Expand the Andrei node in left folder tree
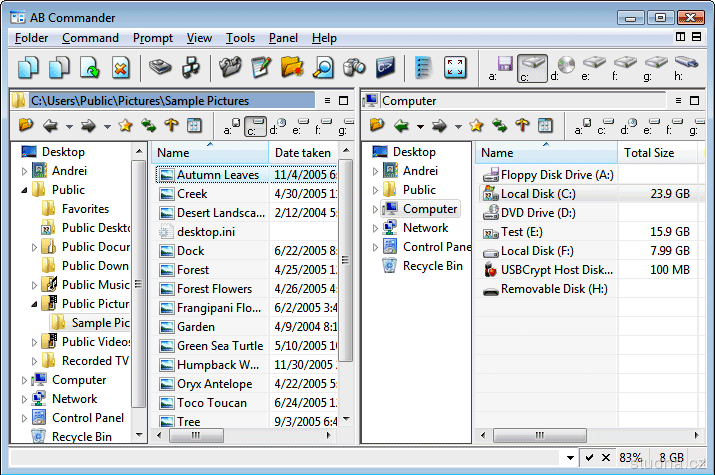The height and width of the screenshot is (475, 715). [x=24, y=171]
